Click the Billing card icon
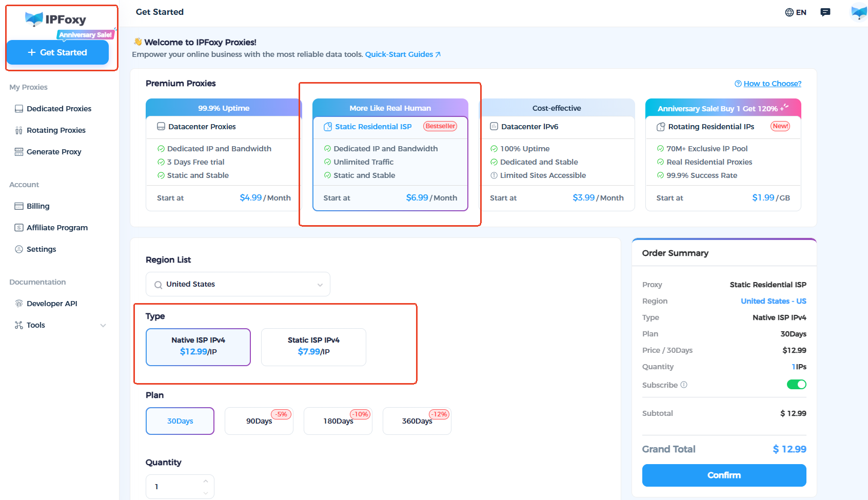The height and width of the screenshot is (500, 868). coord(19,206)
